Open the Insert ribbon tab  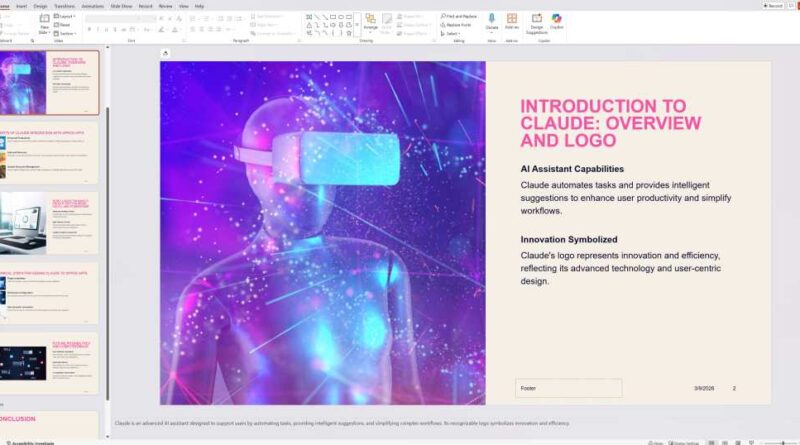[21, 6]
